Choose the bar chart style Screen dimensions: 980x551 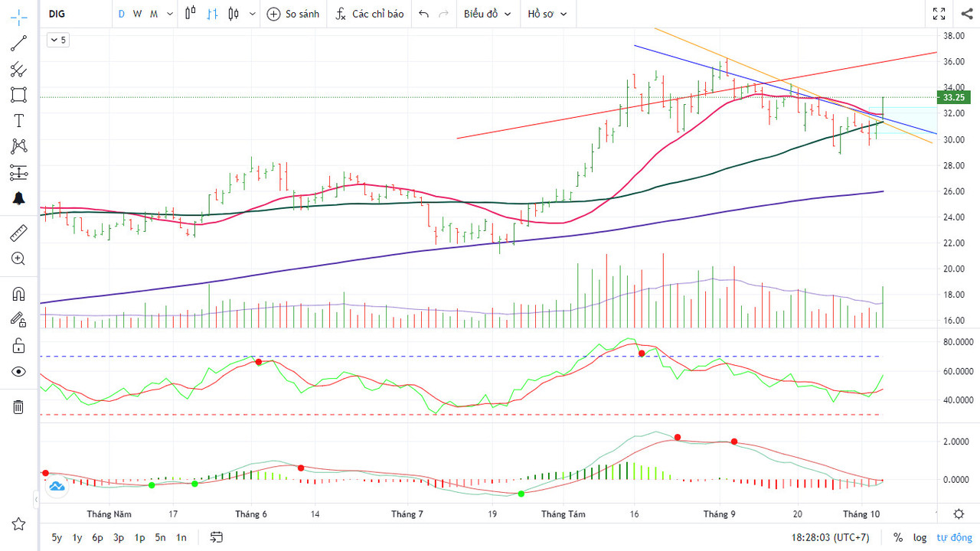(212, 14)
